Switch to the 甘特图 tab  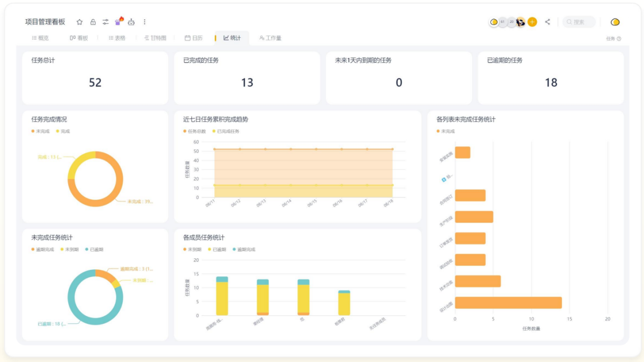click(x=155, y=38)
